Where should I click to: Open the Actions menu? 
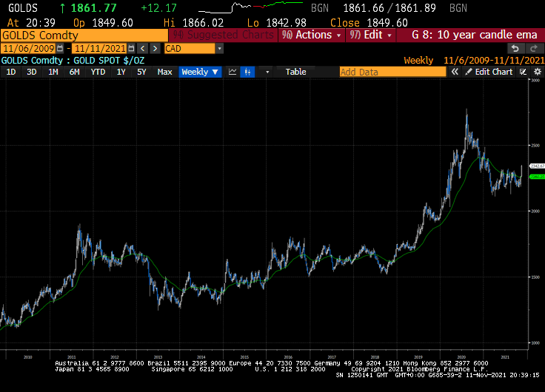pyautogui.click(x=312, y=35)
